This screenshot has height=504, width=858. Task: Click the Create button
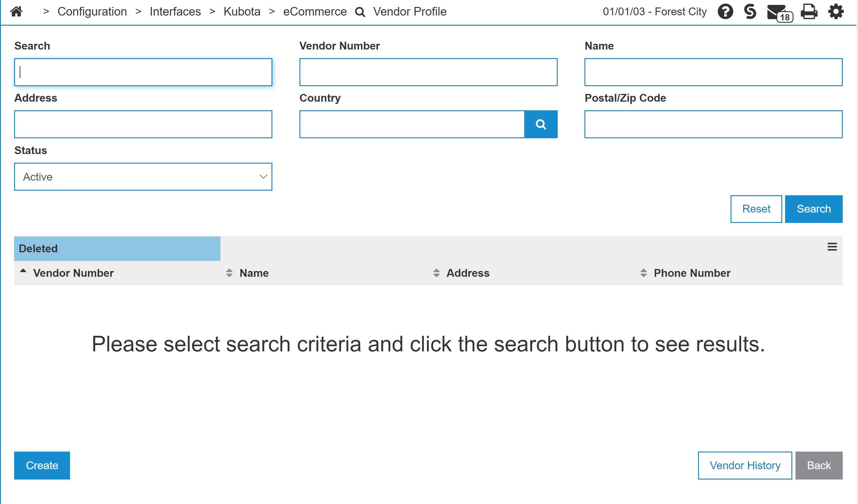click(x=42, y=465)
